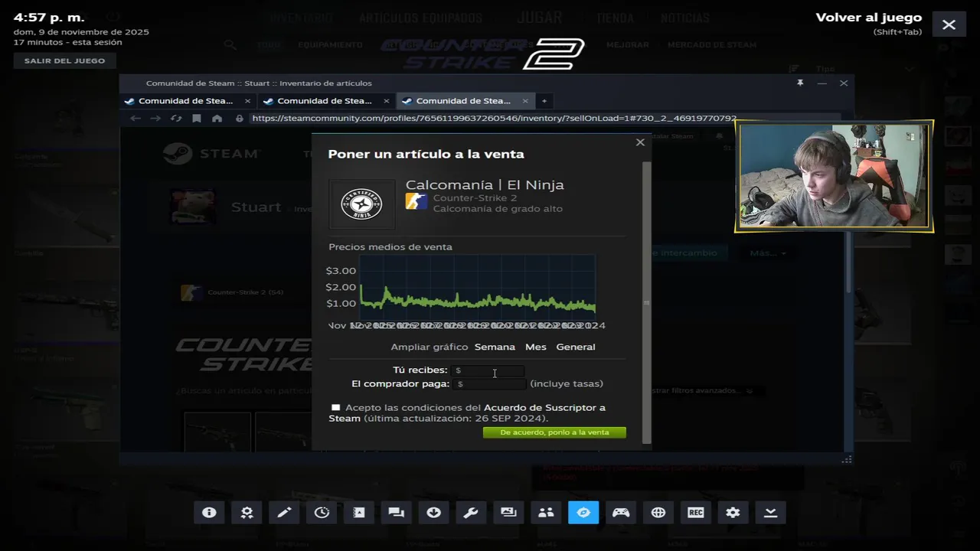The width and height of the screenshot is (980, 551).
Task: Click padlock security icon beside URL
Action: click(240, 119)
